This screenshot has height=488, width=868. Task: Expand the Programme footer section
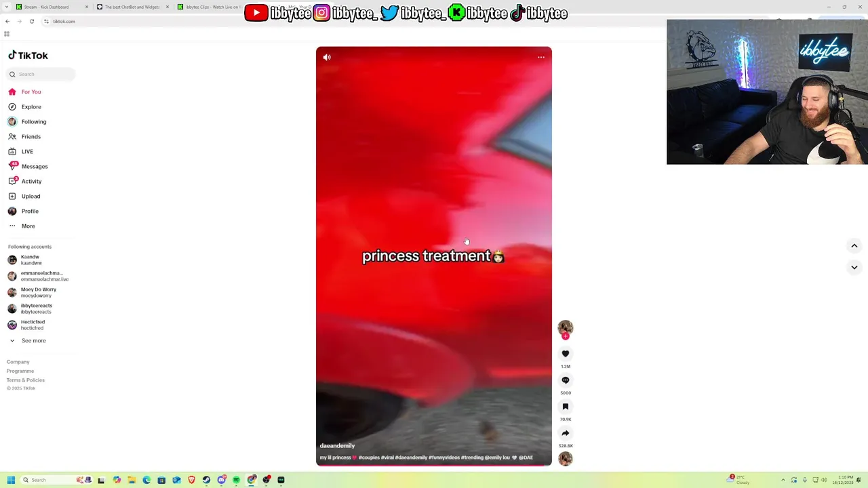point(20,371)
